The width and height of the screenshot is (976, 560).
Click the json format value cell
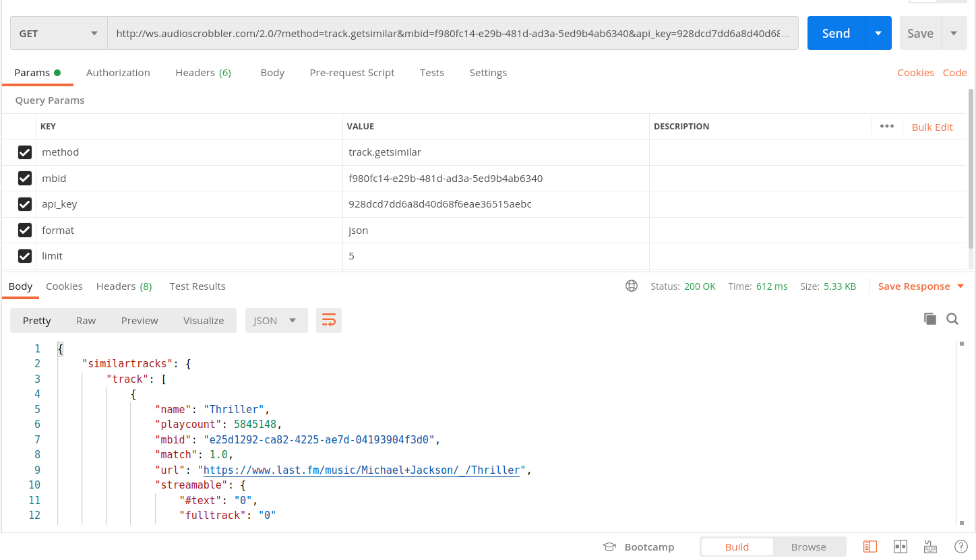tap(495, 230)
